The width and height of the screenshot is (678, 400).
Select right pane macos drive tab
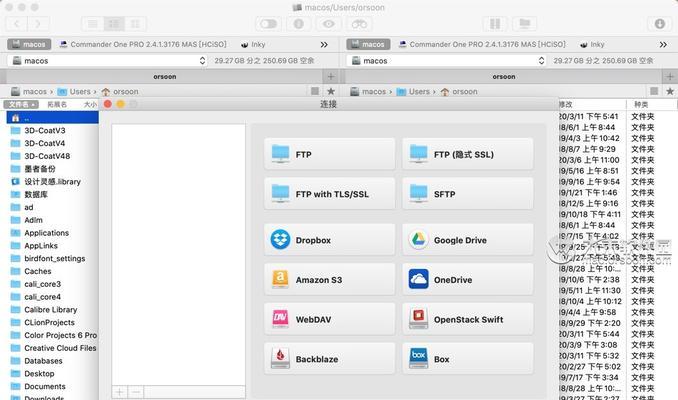point(368,44)
